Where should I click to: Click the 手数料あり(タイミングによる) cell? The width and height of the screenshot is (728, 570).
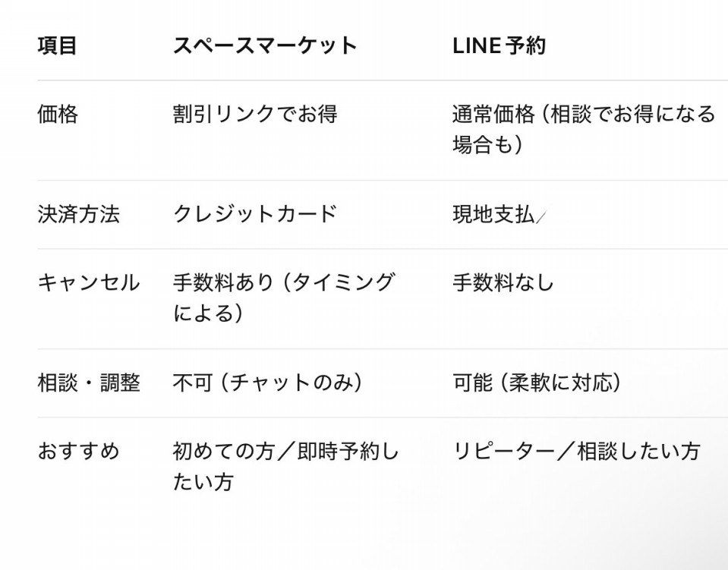point(284,298)
